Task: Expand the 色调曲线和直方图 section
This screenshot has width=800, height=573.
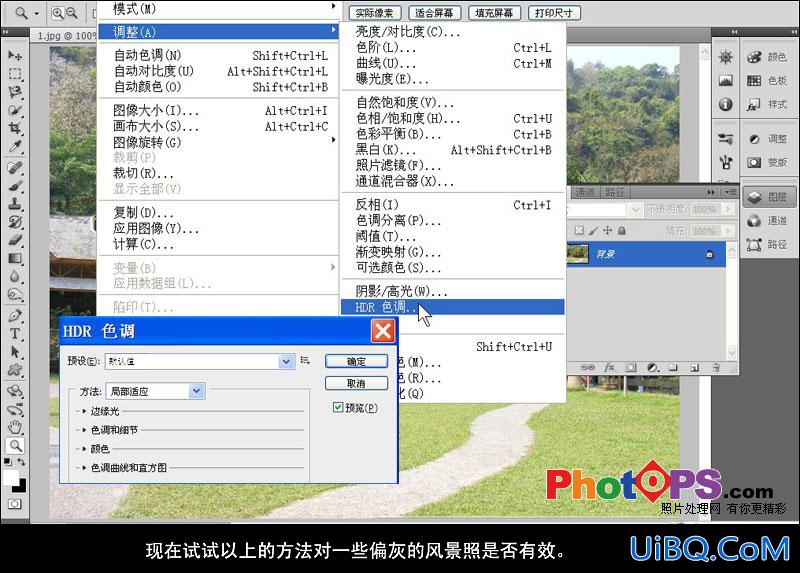Action: click(x=85, y=467)
